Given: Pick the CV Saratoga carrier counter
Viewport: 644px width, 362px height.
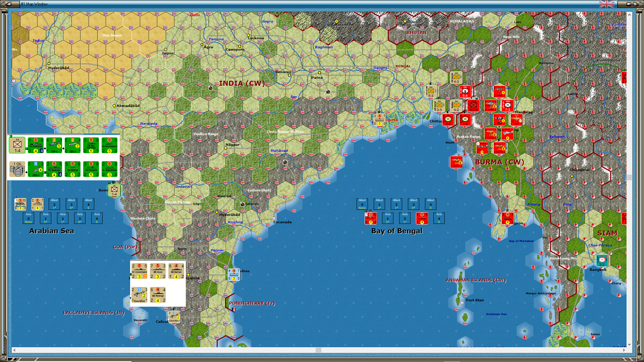Looking at the screenshot, I should point(54,169).
